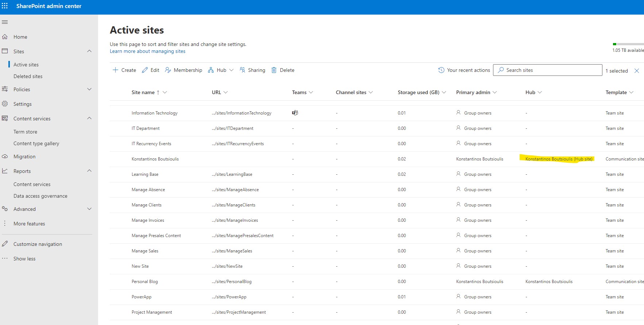Select the Personal Blog site name
644x325 pixels.
pyautogui.click(x=144, y=282)
